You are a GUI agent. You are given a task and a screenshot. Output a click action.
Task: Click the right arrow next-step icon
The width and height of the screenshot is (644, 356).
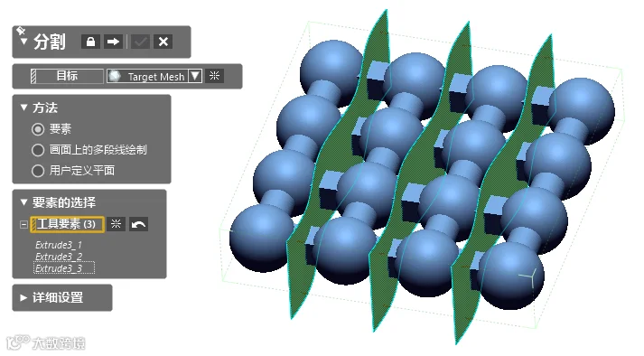(x=113, y=42)
